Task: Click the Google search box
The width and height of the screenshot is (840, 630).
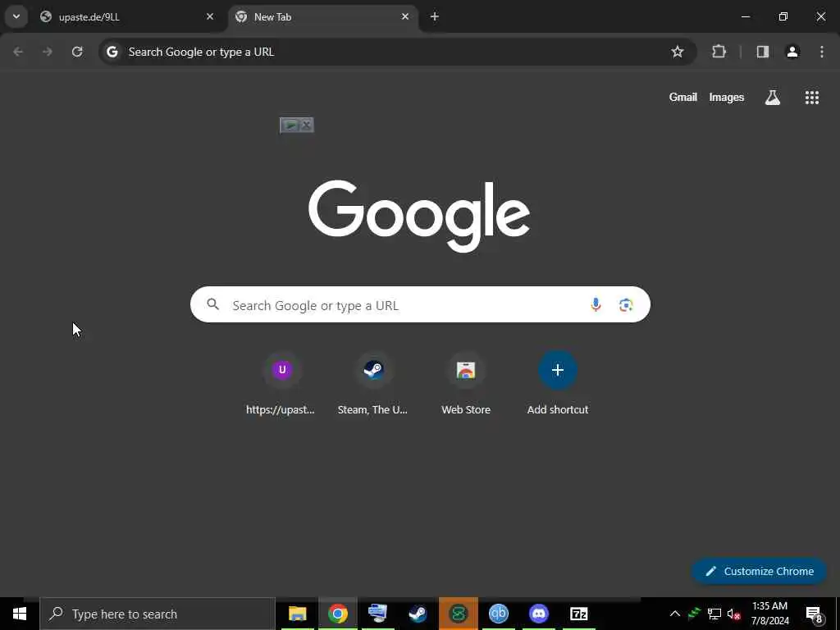Action: (420, 304)
